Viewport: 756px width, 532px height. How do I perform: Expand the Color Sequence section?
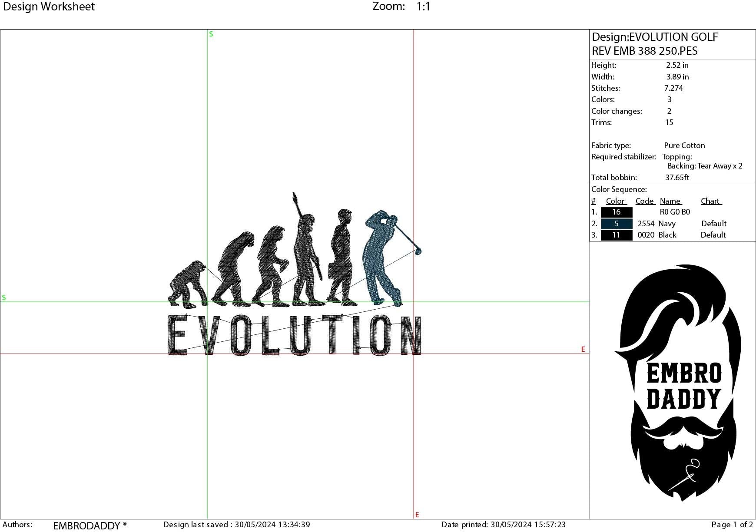tap(618, 189)
